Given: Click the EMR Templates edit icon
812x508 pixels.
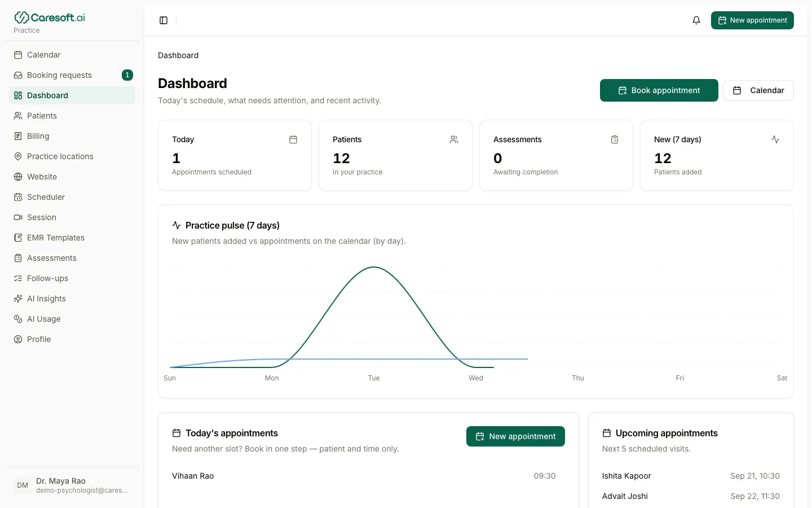Looking at the screenshot, I should click(x=18, y=238).
